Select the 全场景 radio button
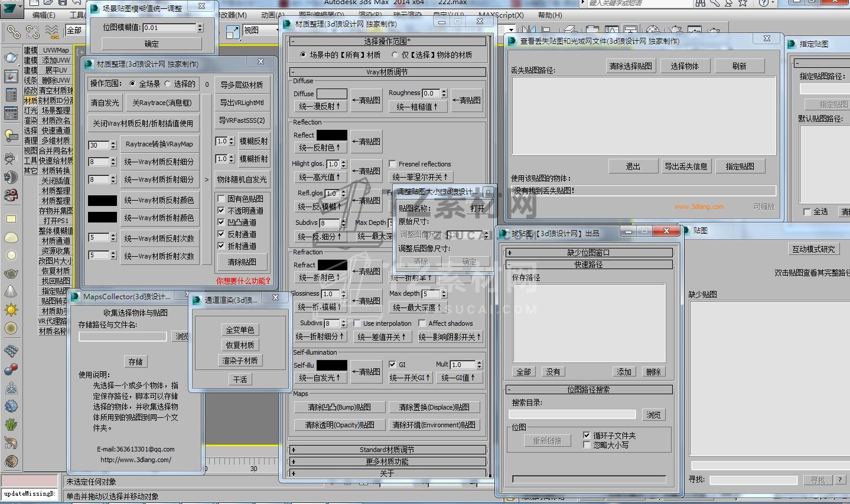 click(132, 84)
